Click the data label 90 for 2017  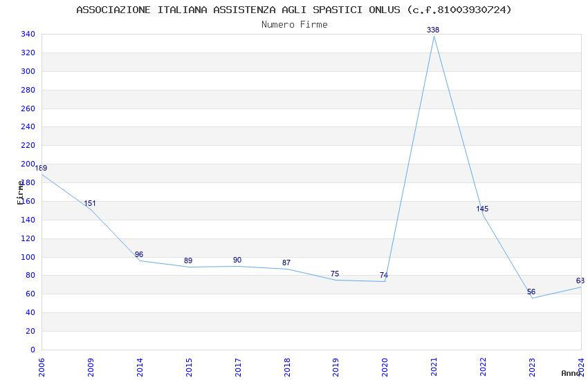[x=237, y=260]
